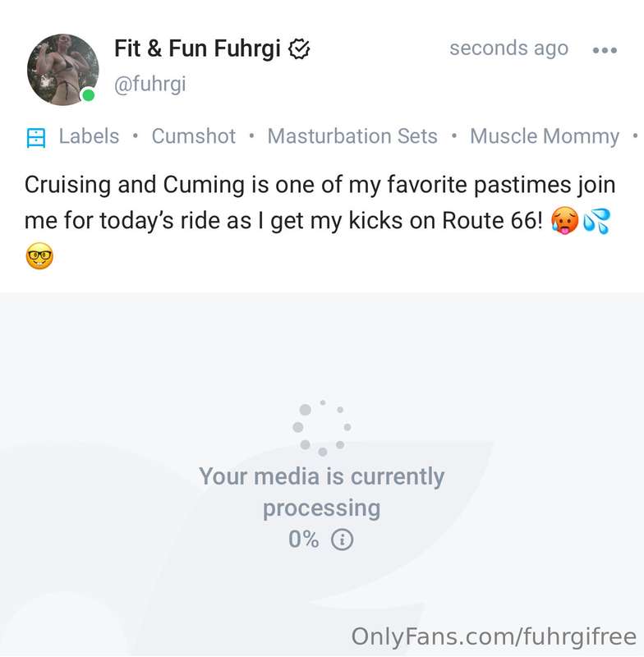Click the media loading spinner
The image size is (644, 657).
pos(322,428)
